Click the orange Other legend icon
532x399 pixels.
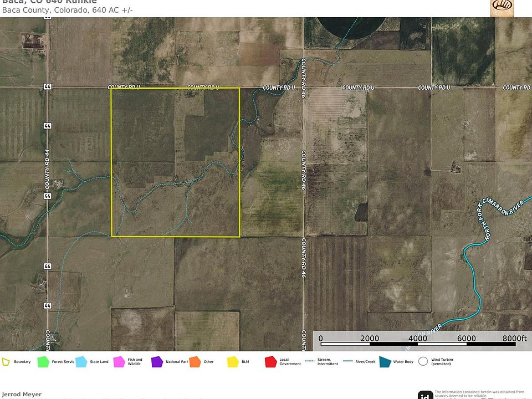click(x=195, y=362)
